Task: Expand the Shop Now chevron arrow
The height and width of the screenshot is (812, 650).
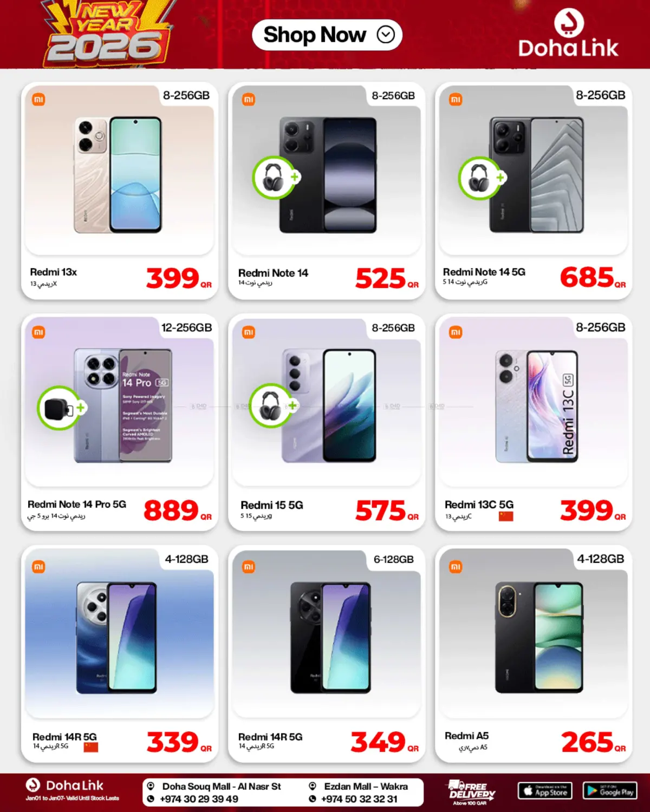Action: click(386, 35)
